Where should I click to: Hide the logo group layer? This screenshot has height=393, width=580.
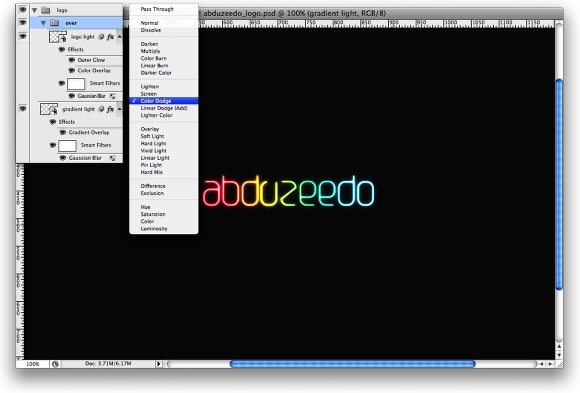(x=23, y=10)
